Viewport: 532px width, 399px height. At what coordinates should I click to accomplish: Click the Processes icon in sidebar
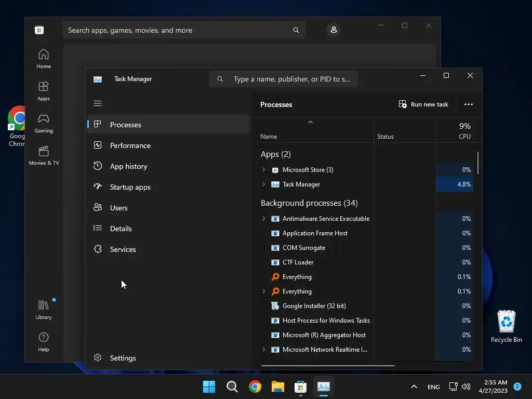click(x=97, y=124)
